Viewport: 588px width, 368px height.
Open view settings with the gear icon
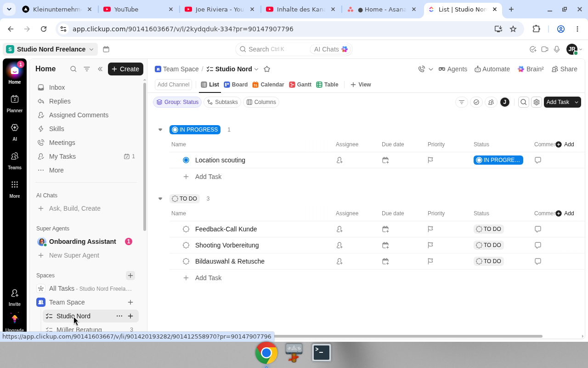[x=536, y=102]
